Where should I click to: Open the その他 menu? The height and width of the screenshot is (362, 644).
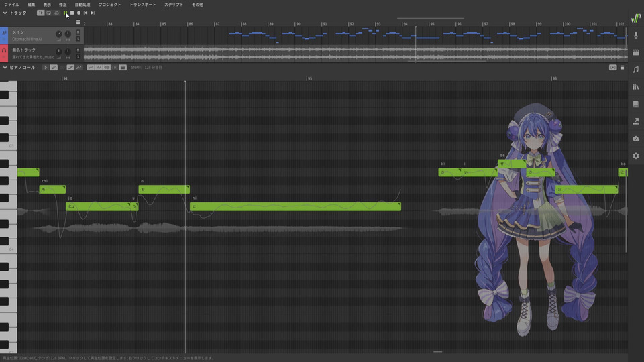tap(197, 5)
